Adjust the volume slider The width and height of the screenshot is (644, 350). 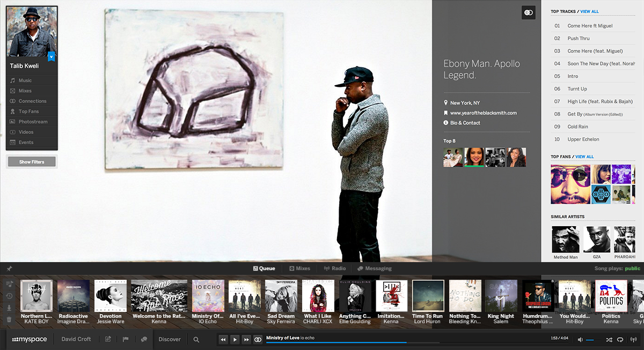coord(594,340)
